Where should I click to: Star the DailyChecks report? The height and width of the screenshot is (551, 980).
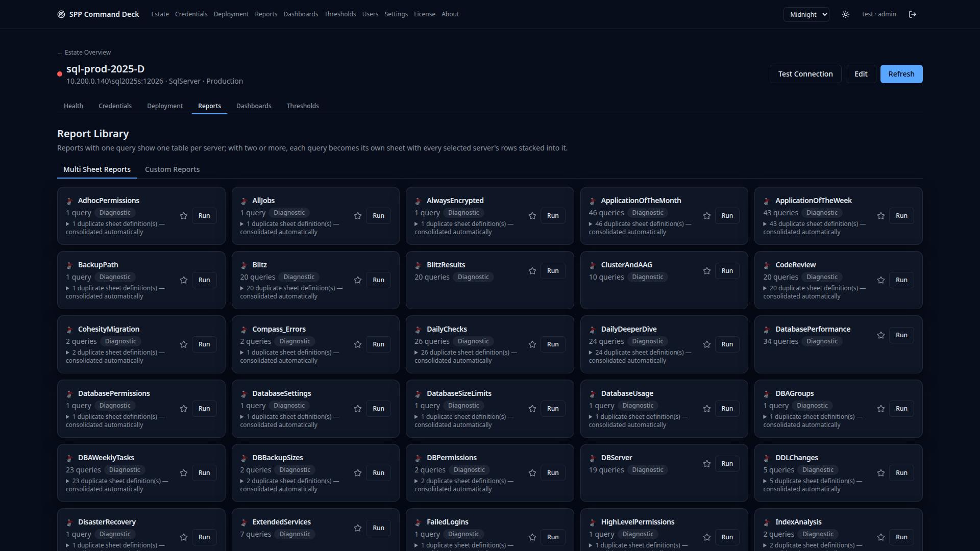(532, 344)
